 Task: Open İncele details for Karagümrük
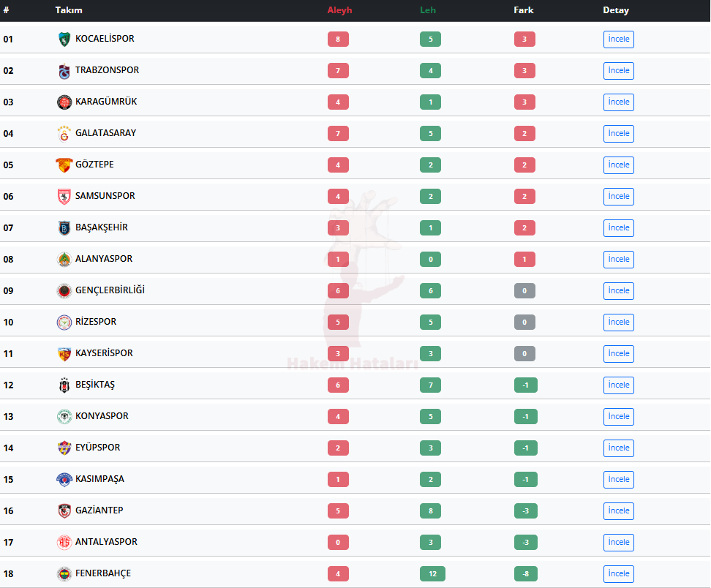[619, 102]
